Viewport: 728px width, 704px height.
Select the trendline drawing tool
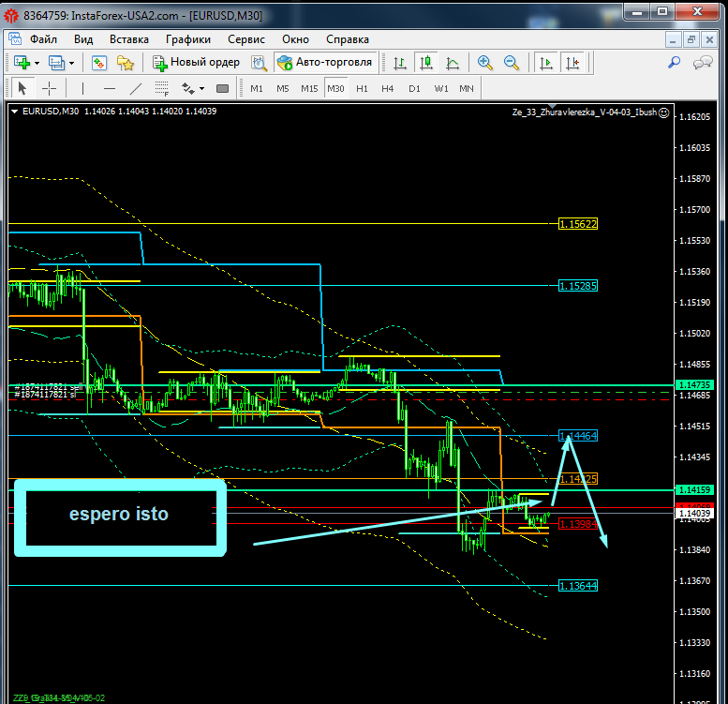(x=136, y=88)
